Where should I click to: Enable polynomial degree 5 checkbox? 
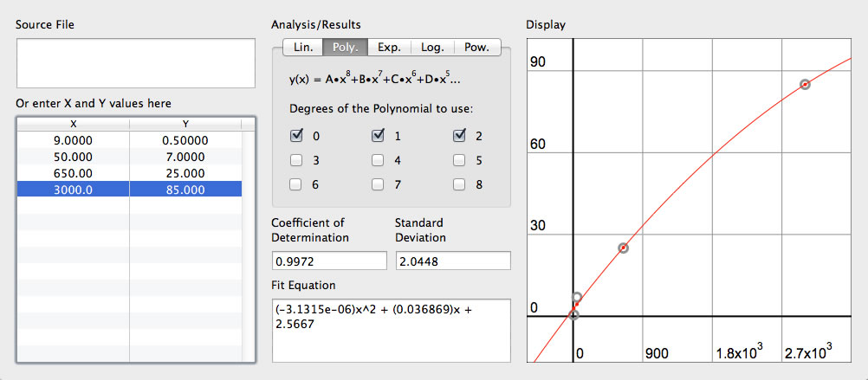tap(461, 160)
